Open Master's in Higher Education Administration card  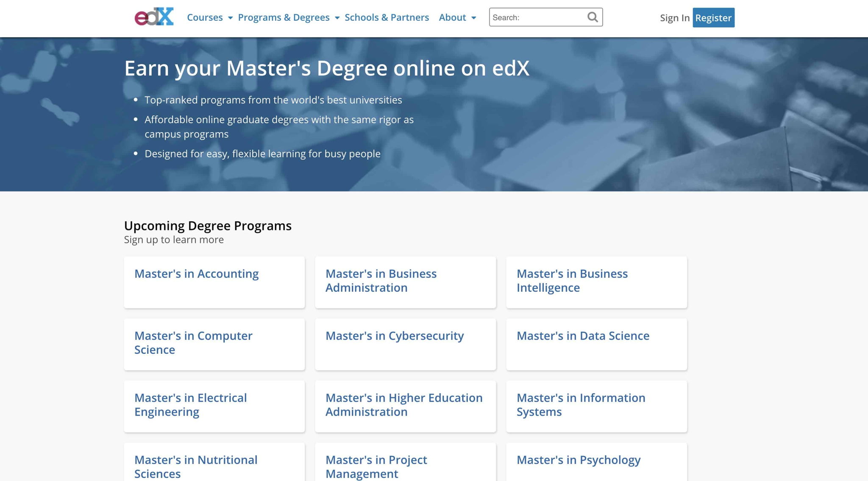click(406, 406)
